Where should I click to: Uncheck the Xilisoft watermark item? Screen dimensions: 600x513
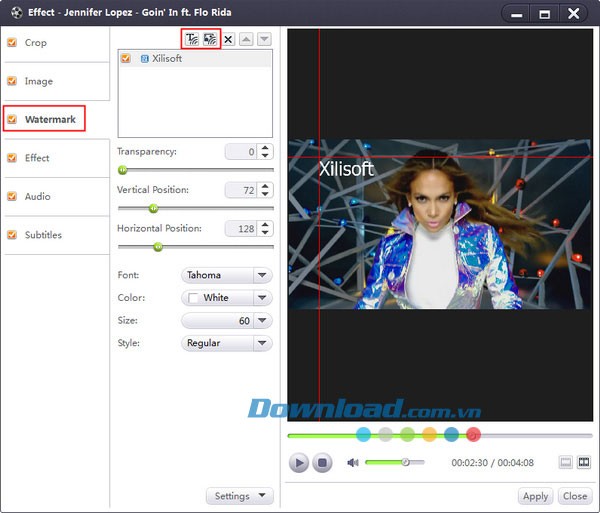coord(126,58)
